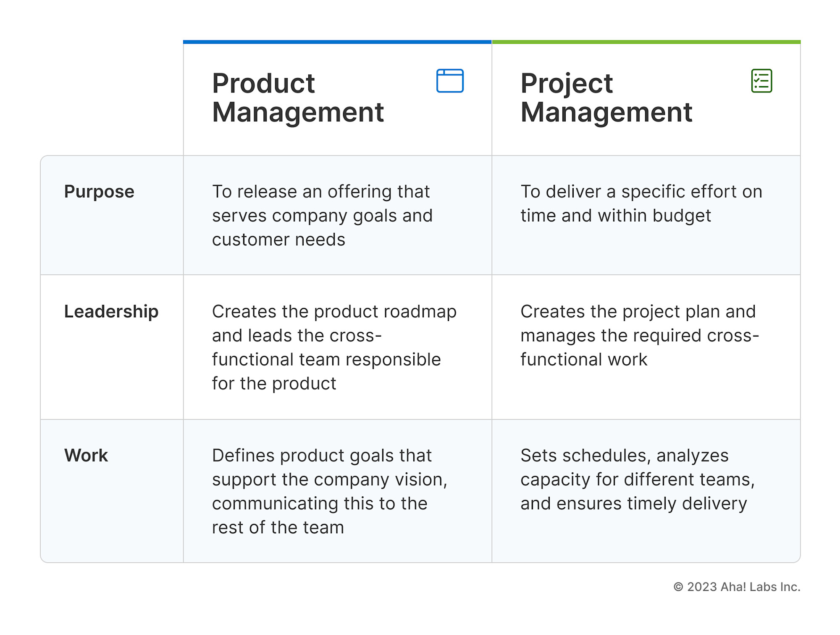The image size is (840, 635).
Task: Click the Purpose row label
Action: click(99, 192)
